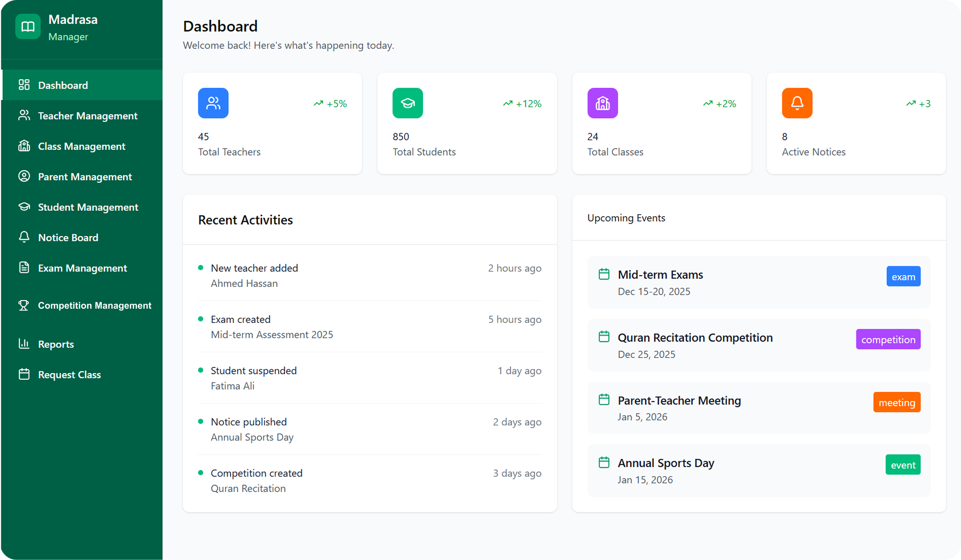Click the Total Students graduation cap icon
The height and width of the screenshot is (560, 961).
pos(407,103)
